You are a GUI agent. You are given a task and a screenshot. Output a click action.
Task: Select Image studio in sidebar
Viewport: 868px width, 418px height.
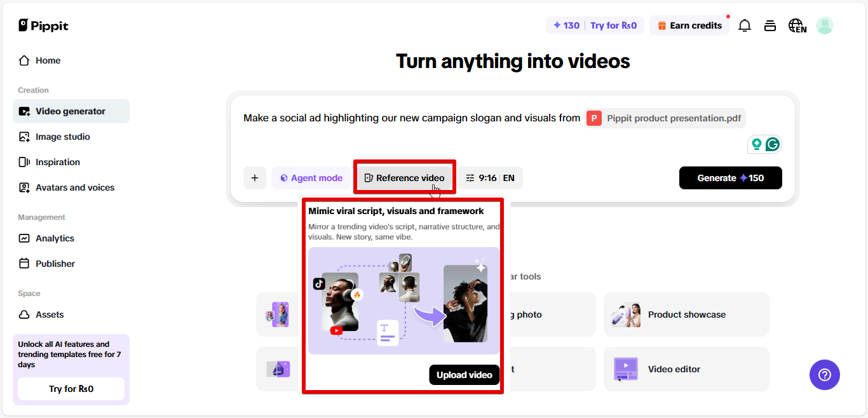(62, 137)
